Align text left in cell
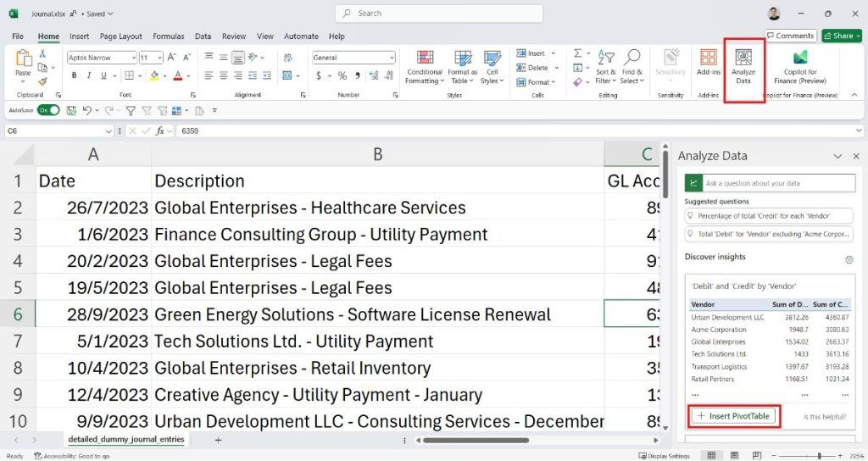 click(x=209, y=75)
